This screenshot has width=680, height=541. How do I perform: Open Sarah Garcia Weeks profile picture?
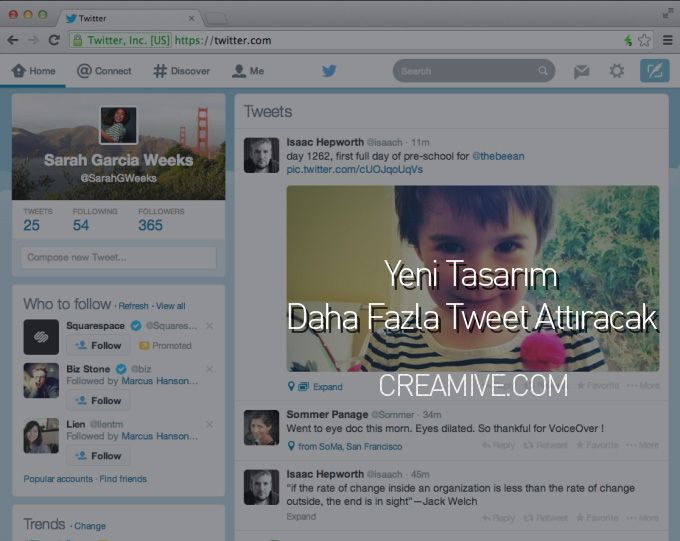(118, 125)
